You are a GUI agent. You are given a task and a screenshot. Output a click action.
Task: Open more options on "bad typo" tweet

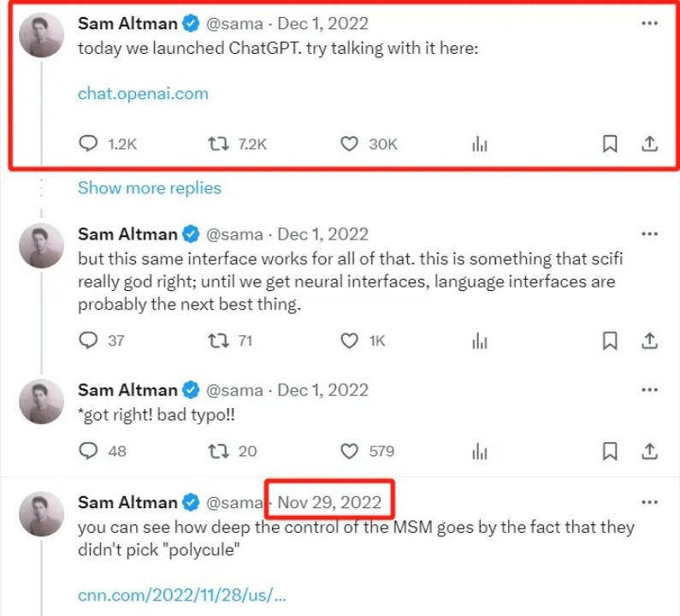[x=649, y=390]
